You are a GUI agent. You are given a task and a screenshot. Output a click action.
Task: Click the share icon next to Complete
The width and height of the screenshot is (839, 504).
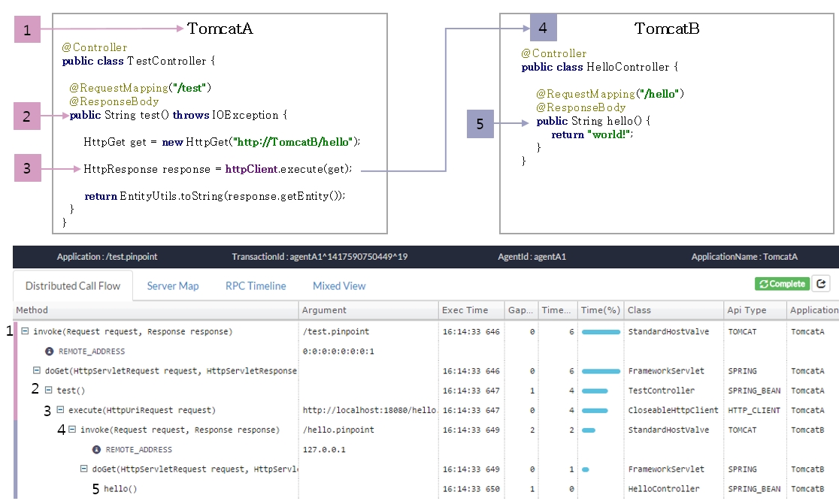tap(822, 284)
